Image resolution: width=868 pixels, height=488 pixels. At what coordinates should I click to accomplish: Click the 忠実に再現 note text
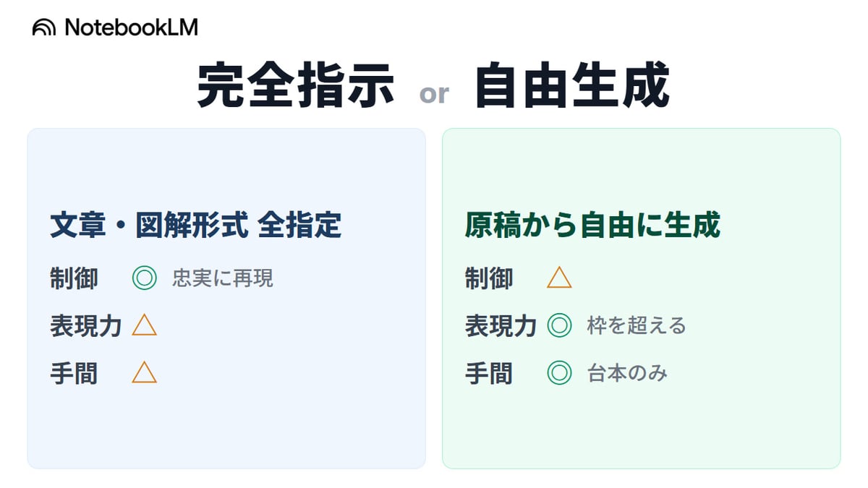pyautogui.click(x=222, y=278)
